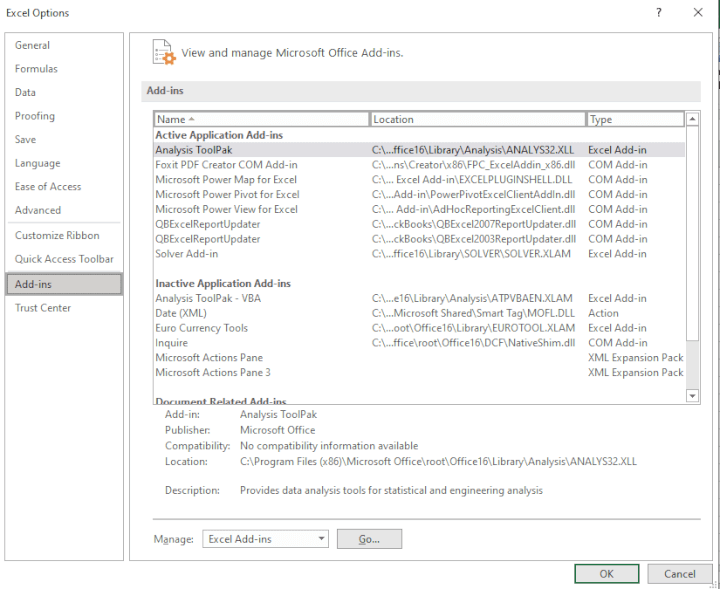Open Customize Ribbon settings
The height and width of the screenshot is (589, 720).
[57, 235]
